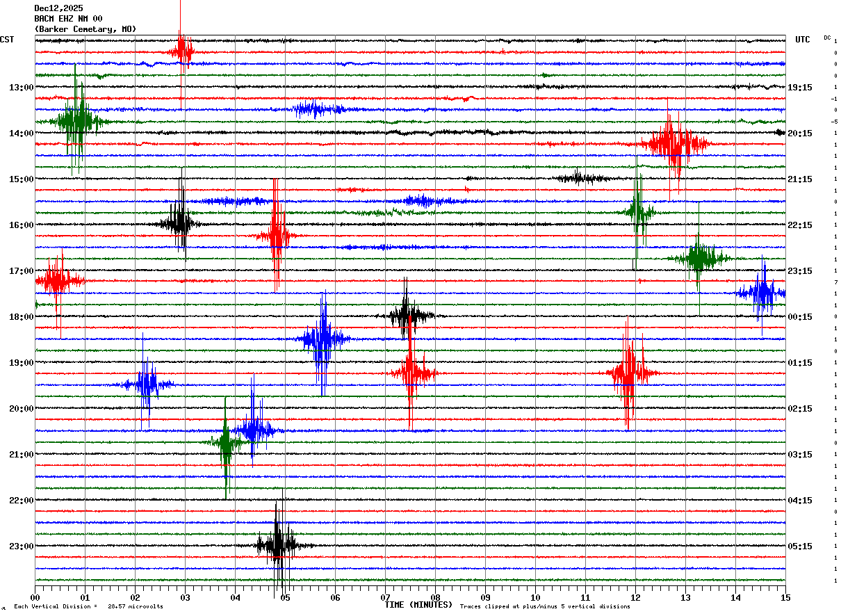
Task: Click minute 02 on the time axis
Action: 135,597
